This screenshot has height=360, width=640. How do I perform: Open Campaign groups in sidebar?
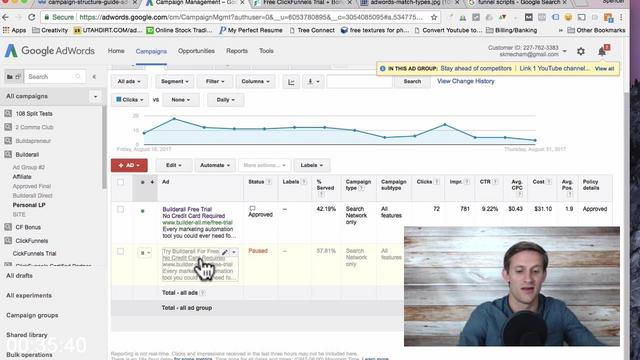[32, 315]
